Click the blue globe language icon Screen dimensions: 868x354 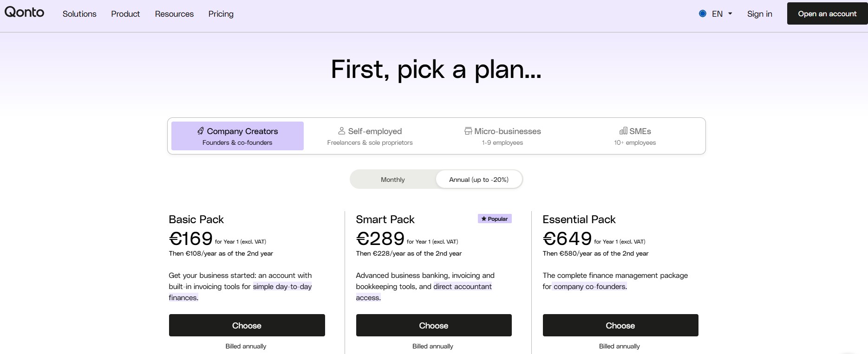coord(703,14)
